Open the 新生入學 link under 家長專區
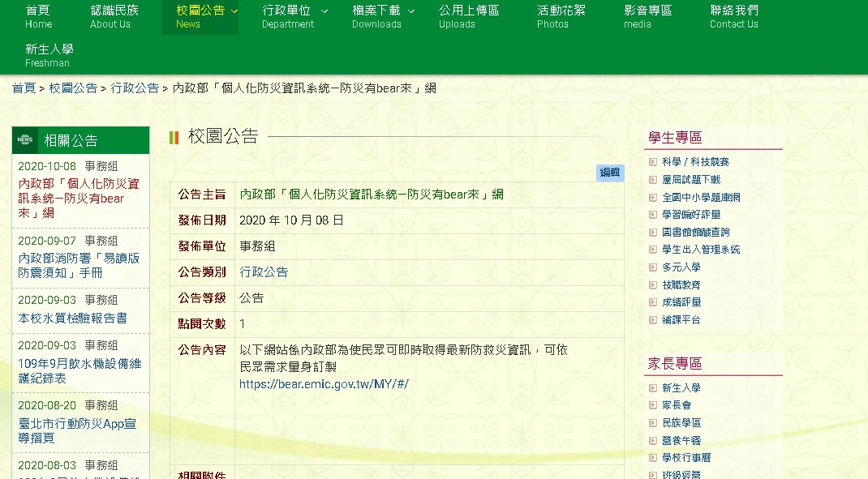Screen dimensions: 868x479 point(681,388)
